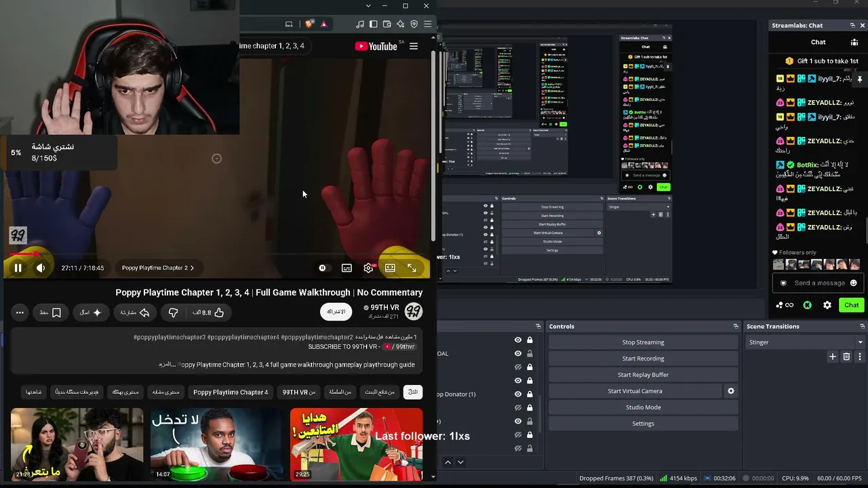Open the 99TH VR channel name link
Viewport: 868px width, 488px height.
[385, 308]
